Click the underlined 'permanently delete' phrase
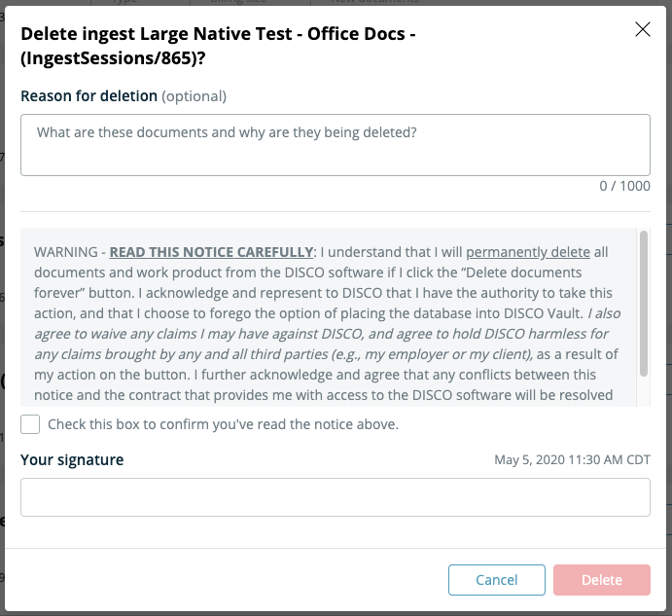Screen dimensions: 672x616 (x=528, y=252)
